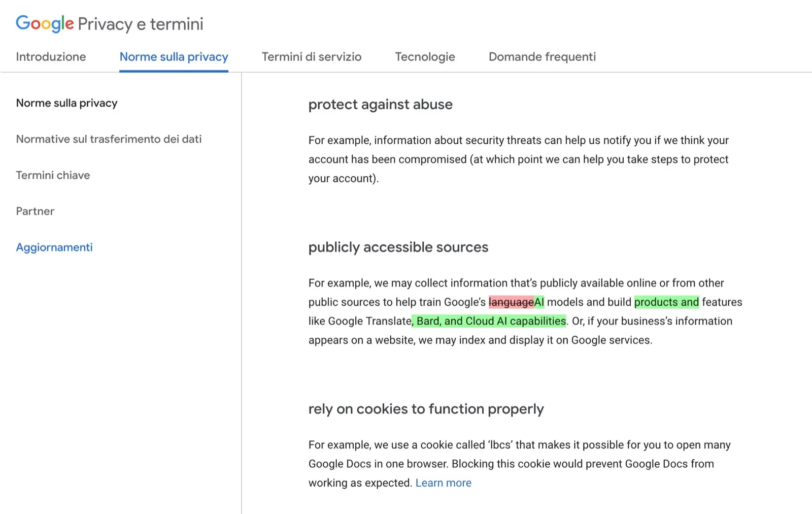The image size is (812, 514).
Task: Click the 'Learn more' link about cookies
Action: click(443, 483)
